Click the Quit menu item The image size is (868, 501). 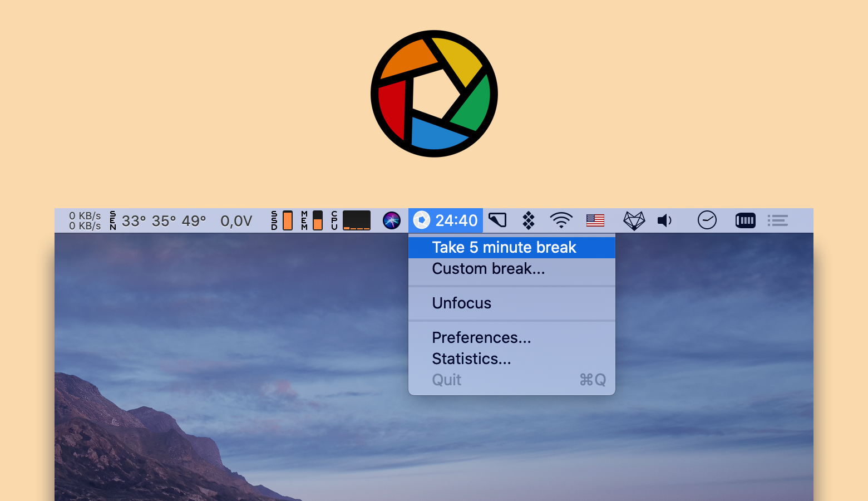coord(511,380)
